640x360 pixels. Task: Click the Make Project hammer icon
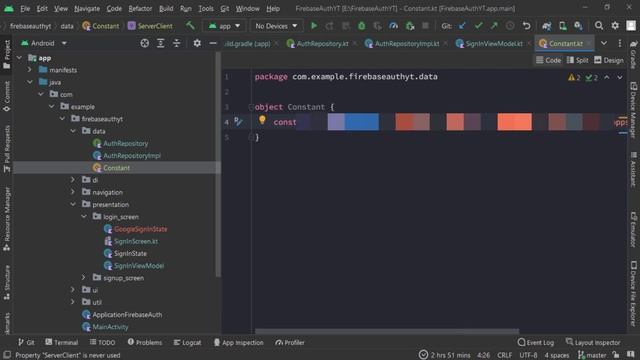(x=190, y=26)
